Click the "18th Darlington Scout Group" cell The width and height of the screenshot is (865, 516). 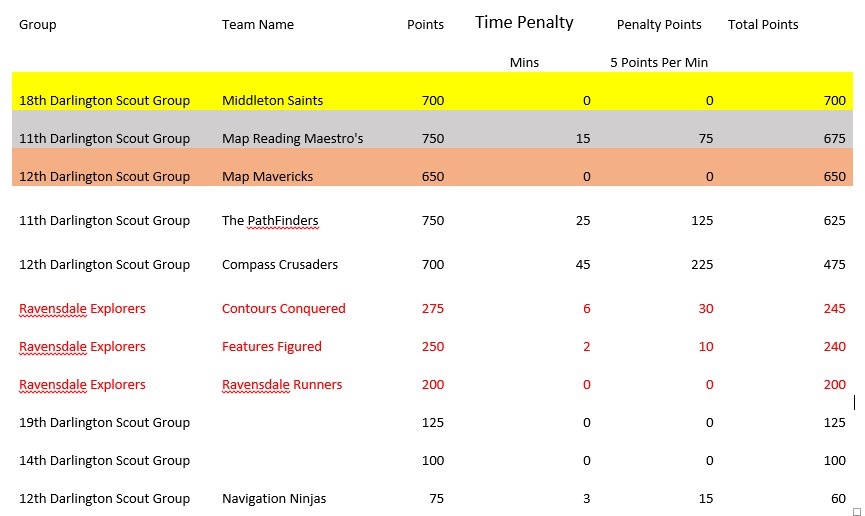pyautogui.click(x=104, y=100)
